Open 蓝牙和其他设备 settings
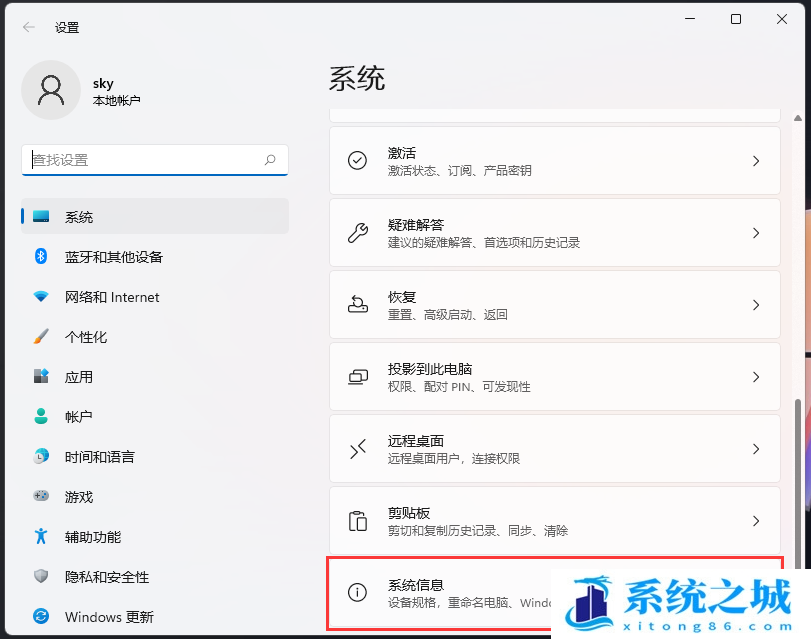Screen dimensions: 811x639 point(155,257)
